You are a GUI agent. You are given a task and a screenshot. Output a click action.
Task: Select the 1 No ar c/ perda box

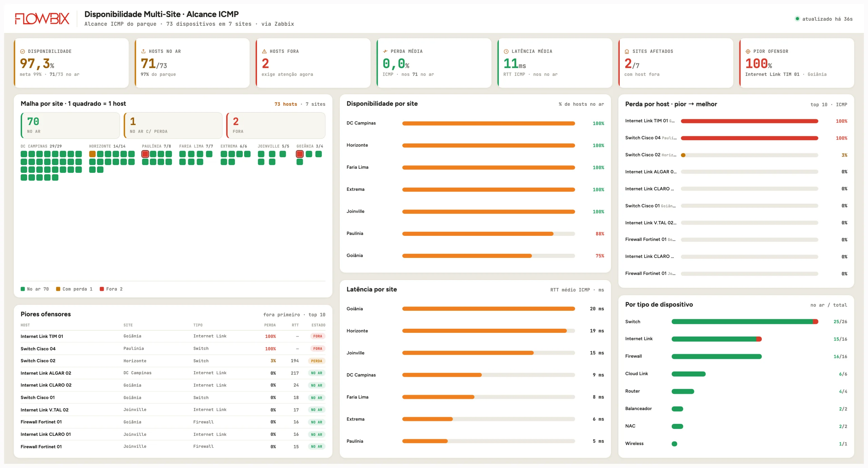(173, 125)
